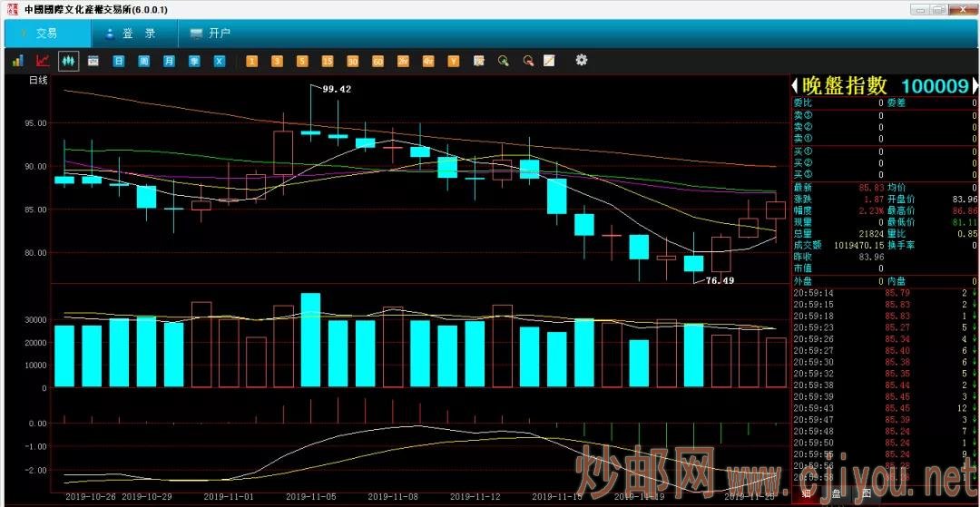Go to previous index using left arrow
The width and height of the screenshot is (980, 507).
(795, 86)
